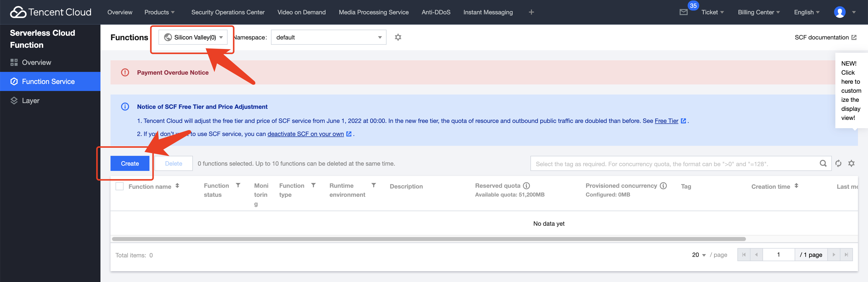This screenshot has width=868, height=282.
Task: Open Instant Messaging
Action: coord(488,12)
